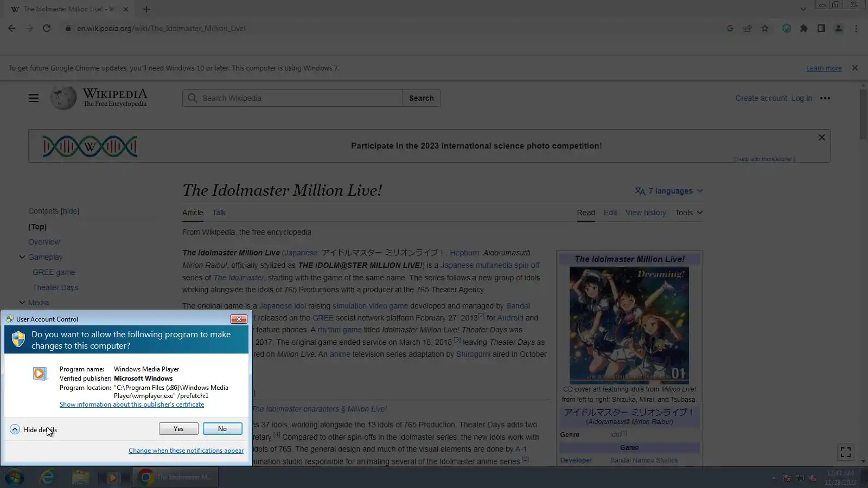Toggle Chrome side panel icon
The height and width of the screenshot is (488, 868).
[821, 28]
